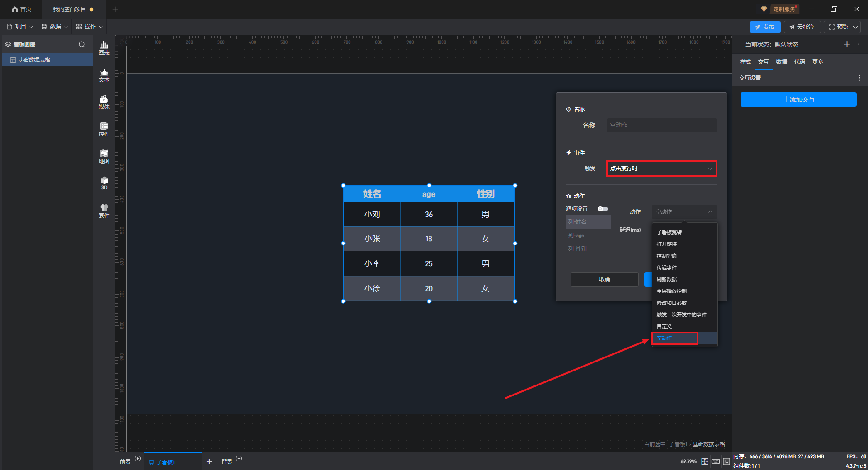This screenshot has width=868, height=470.
Task: Open the 媒体 (media) component panel
Action: click(x=104, y=102)
